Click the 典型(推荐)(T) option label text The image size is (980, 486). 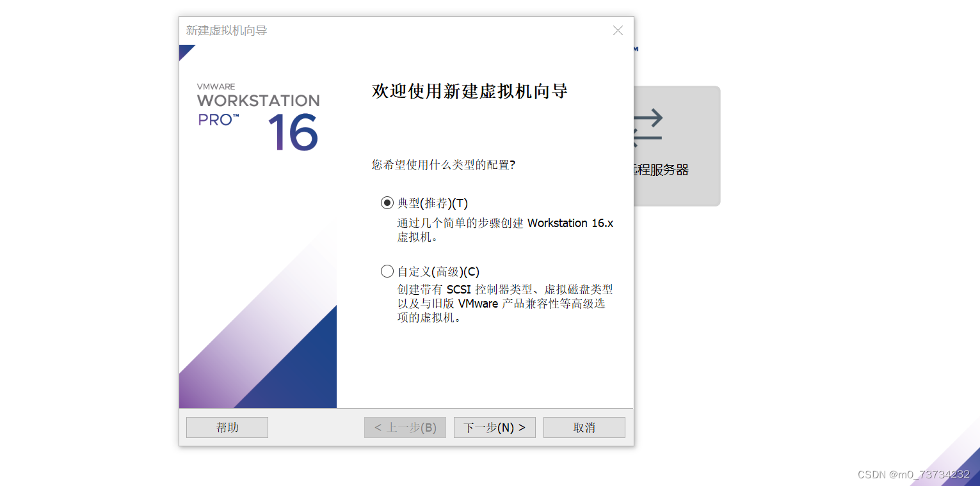433,203
